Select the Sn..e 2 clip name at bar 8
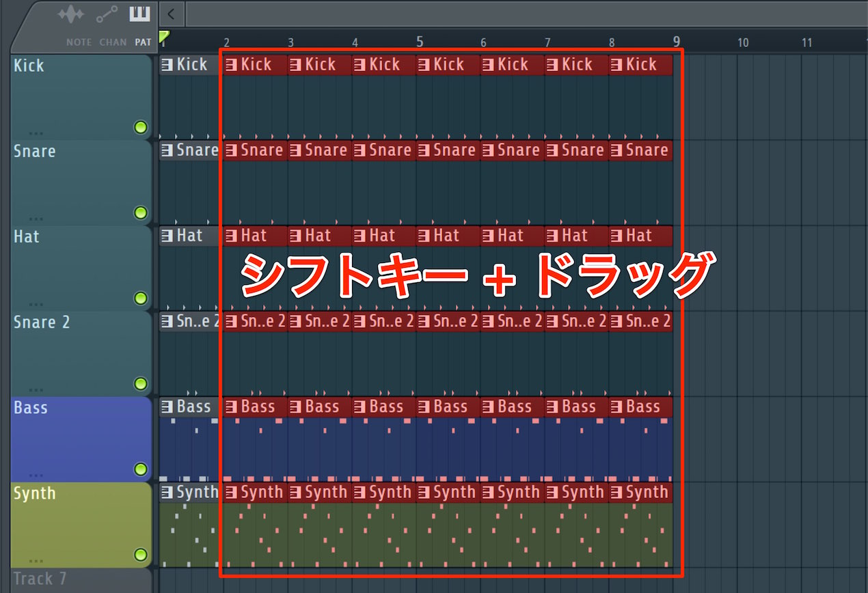 (649, 321)
